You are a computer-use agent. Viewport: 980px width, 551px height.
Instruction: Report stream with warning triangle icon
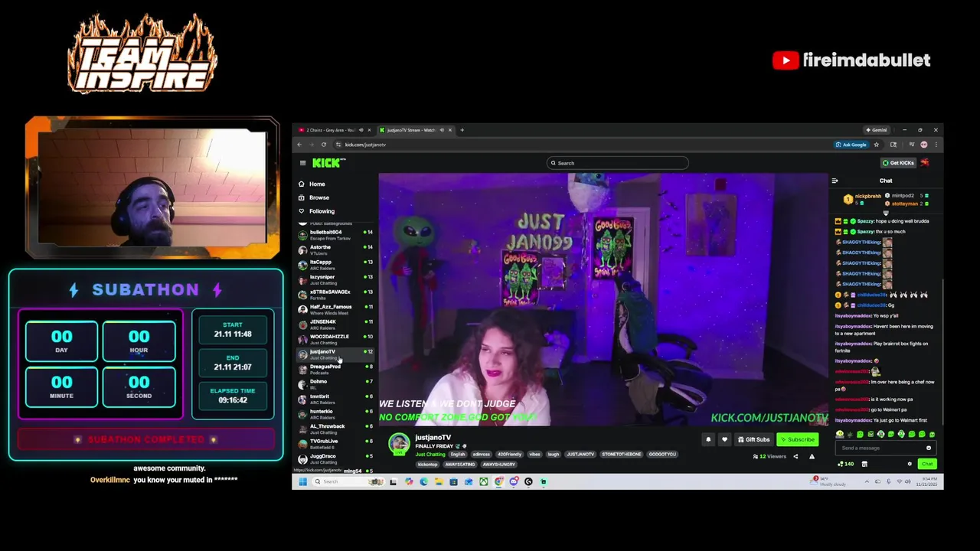pos(812,457)
